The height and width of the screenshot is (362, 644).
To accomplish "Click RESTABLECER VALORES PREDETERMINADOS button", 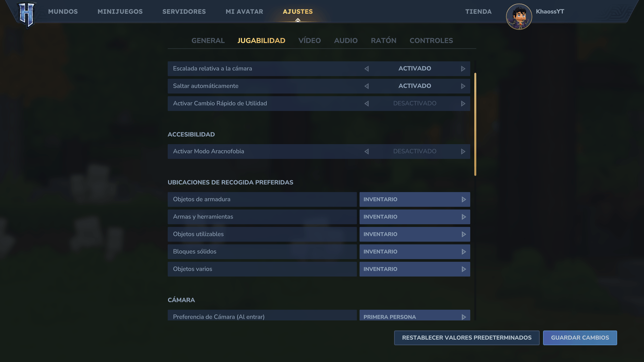I will tap(467, 338).
